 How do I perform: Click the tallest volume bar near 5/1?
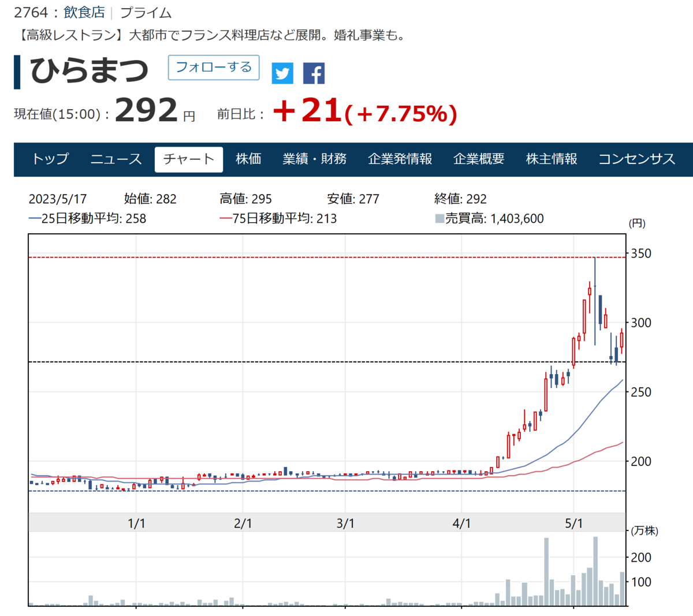pos(595,571)
